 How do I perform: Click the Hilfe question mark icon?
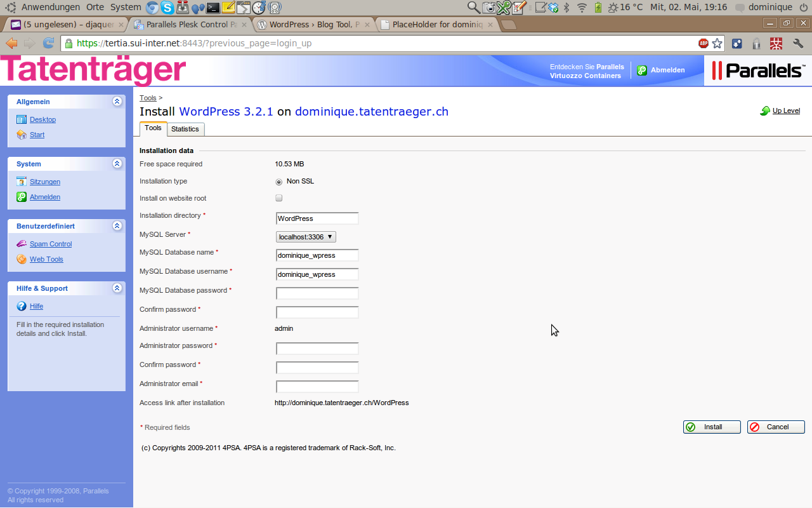pyautogui.click(x=22, y=306)
